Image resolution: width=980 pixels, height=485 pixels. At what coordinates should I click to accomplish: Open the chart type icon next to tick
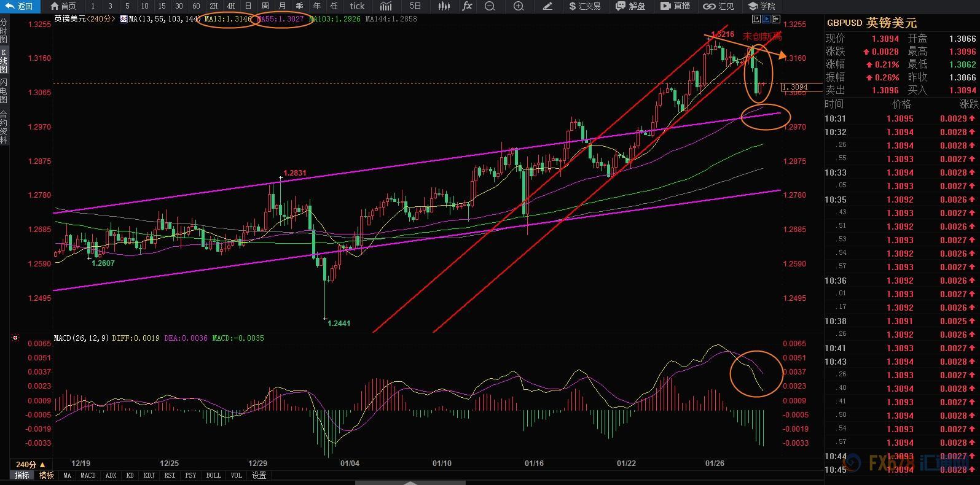[386, 6]
